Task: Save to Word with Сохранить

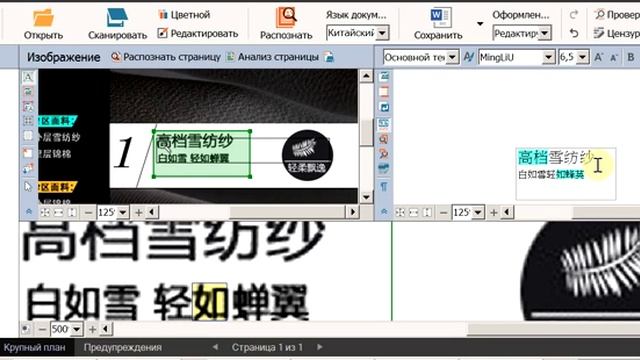Action: point(438,24)
